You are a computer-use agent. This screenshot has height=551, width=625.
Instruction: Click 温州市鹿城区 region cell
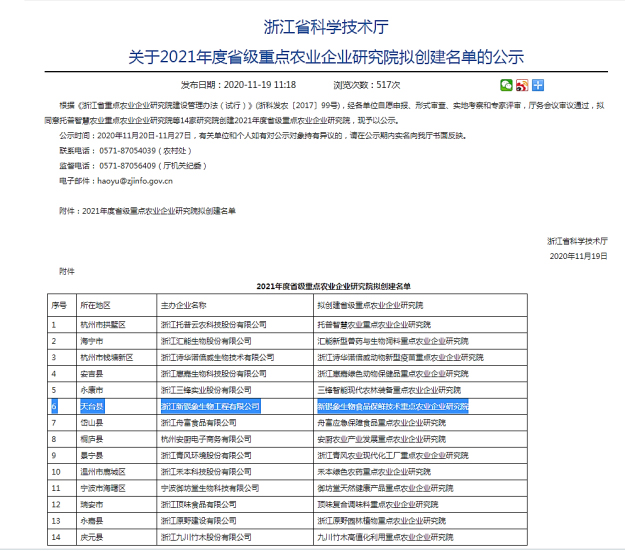tap(103, 472)
